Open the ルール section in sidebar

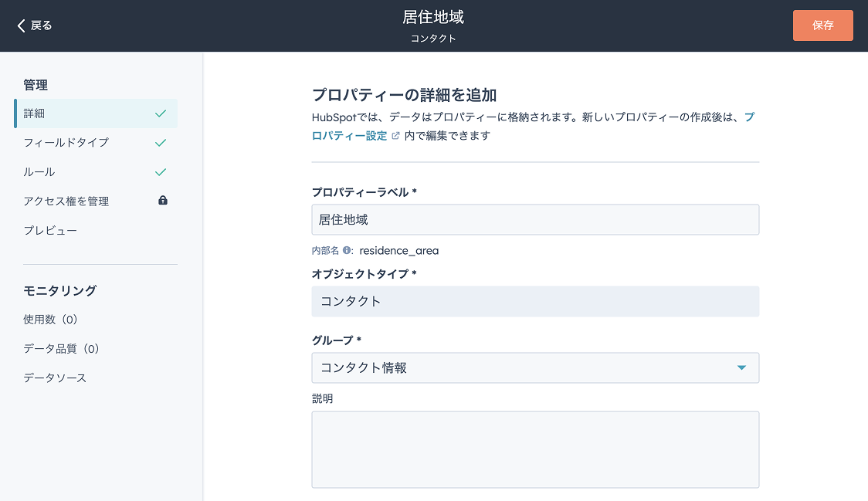tap(39, 172)
